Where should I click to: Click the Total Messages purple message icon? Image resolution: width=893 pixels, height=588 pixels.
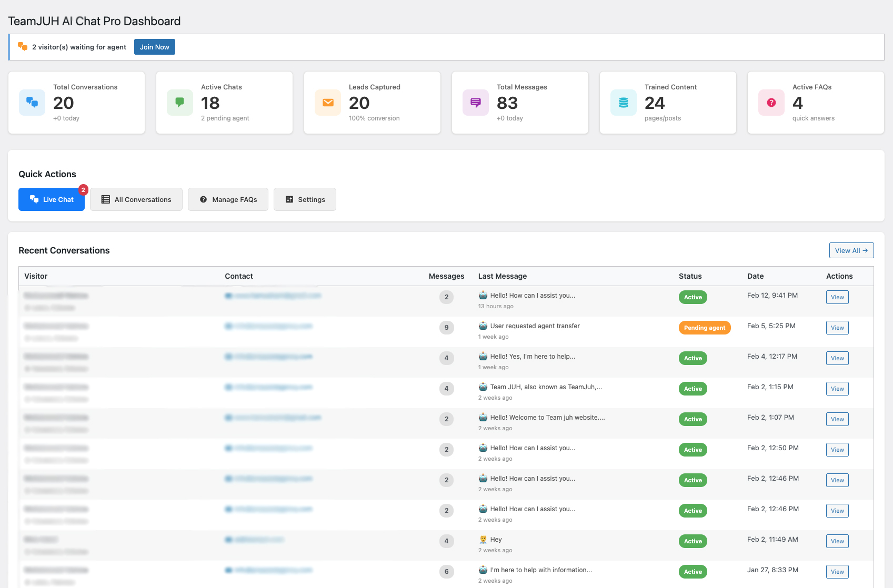point(475,103)
